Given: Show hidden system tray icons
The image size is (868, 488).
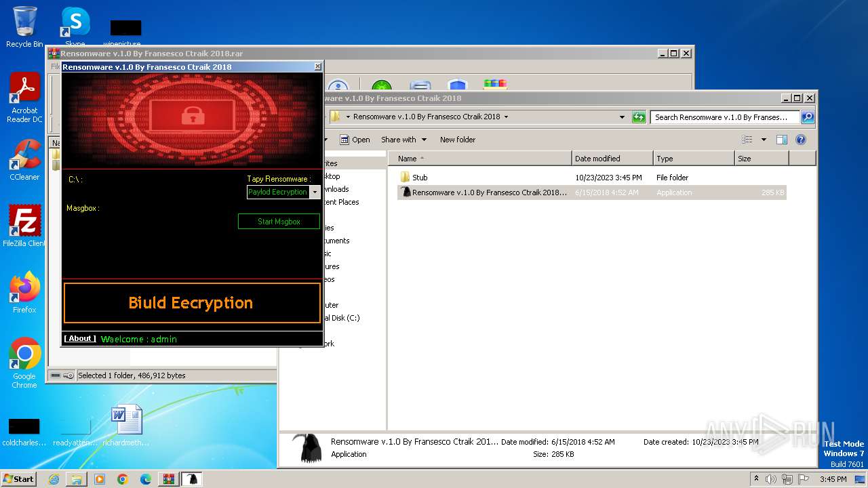Looking at the screenshot, I should click(x=756, y=479).
